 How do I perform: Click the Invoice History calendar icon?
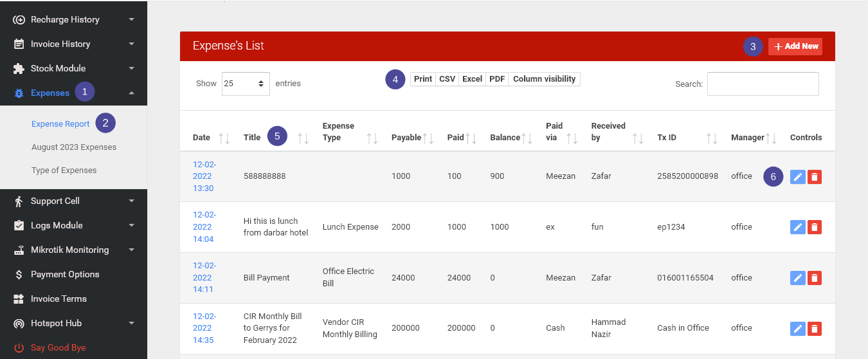click(x=19, y=44)
